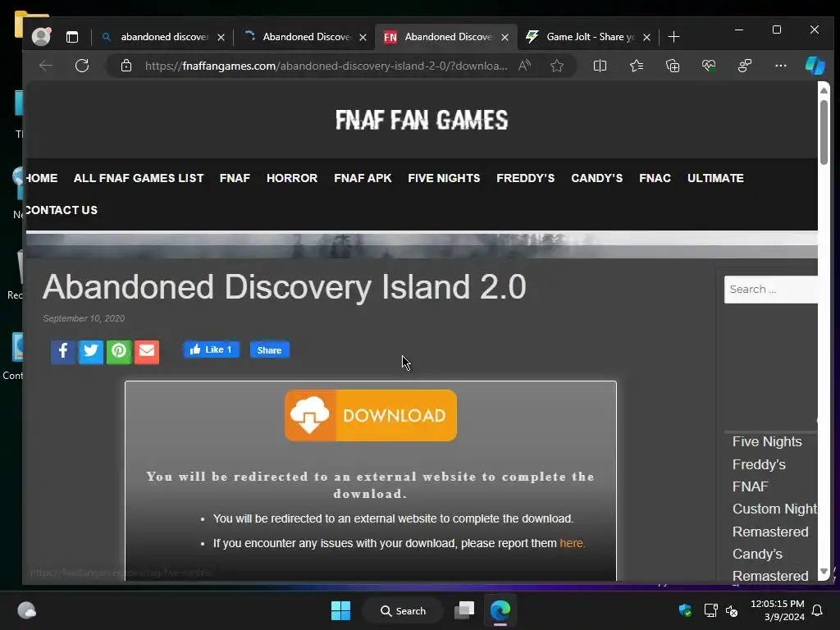Open Task View on the taskbar
Viewport: 840px width, 630px height.
point(464,610)
